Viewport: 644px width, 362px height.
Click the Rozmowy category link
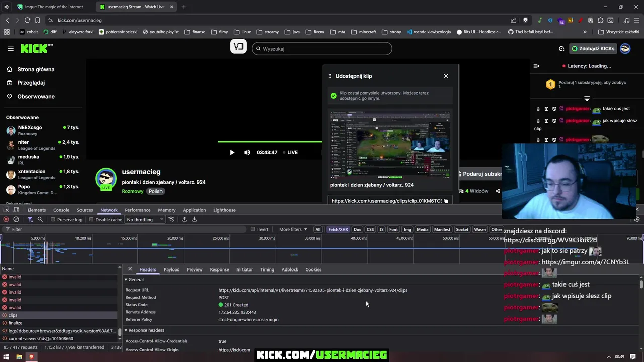pos(133,191)
